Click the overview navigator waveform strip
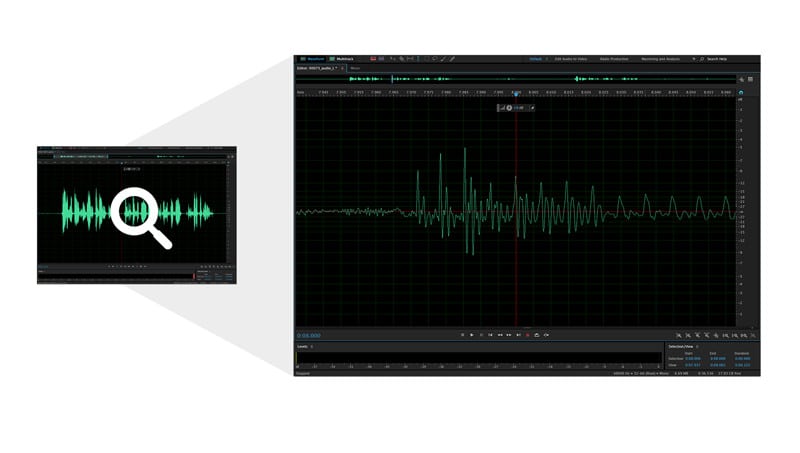This screenshot has width=800, height=453. pyautogui.click(x=516, y=79)
